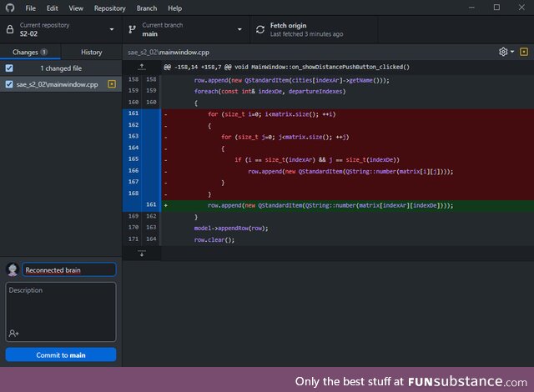Open diff settings gear icon
The height and width of the screenshot is (392, 534).
503,52
